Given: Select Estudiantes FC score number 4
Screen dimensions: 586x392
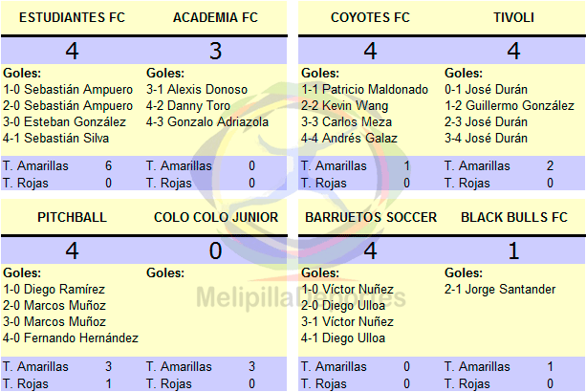Looking at the screenshot, I should tap(72, 51).
